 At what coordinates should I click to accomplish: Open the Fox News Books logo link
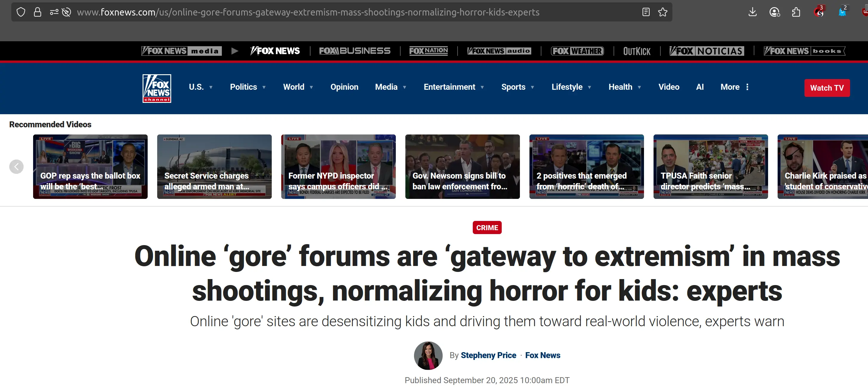click(804, 51)
